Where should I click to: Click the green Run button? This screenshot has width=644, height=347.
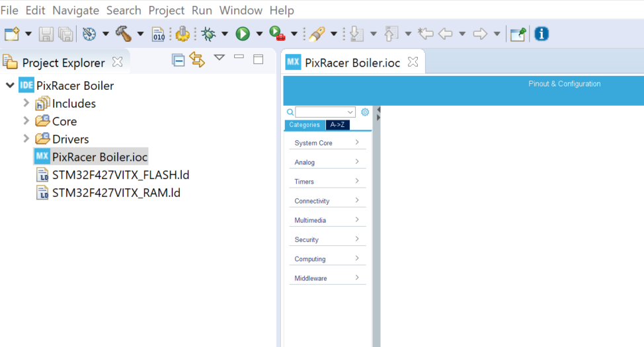pos(243,34)
